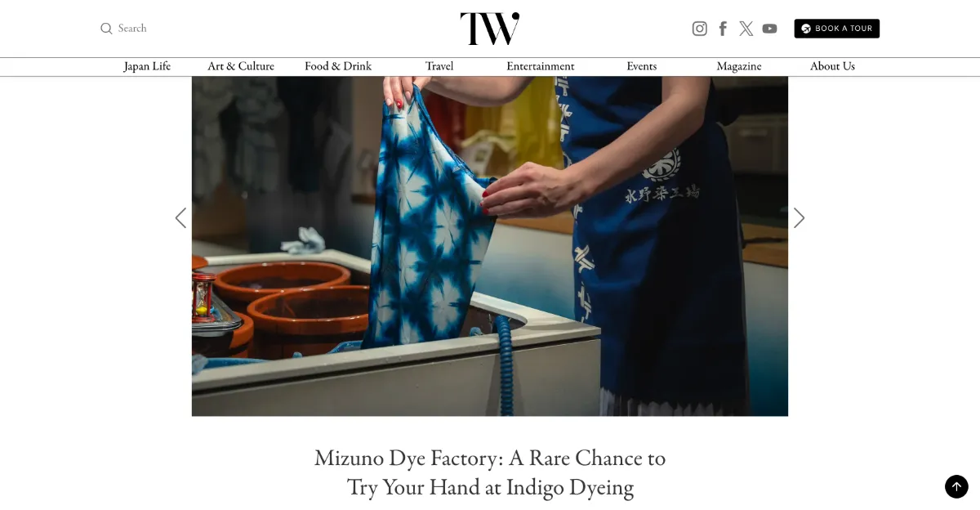This screenshot has width=980, height=510.
Task: Visit the About Us page
Action: click(x=832, y=66)
